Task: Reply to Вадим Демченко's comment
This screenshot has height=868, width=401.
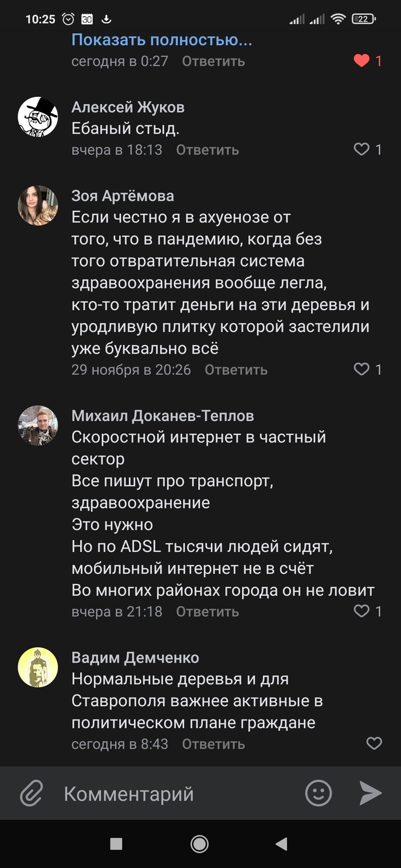Action: [214, 744]
